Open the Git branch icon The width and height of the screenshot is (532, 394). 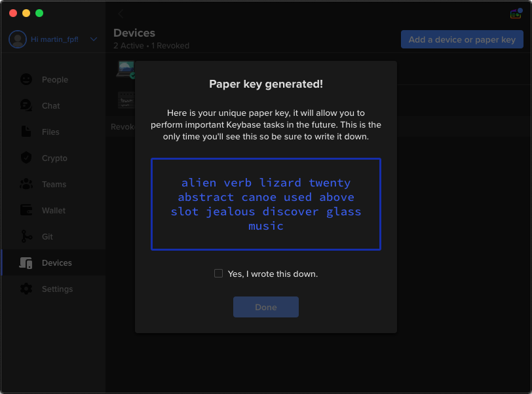26,236
